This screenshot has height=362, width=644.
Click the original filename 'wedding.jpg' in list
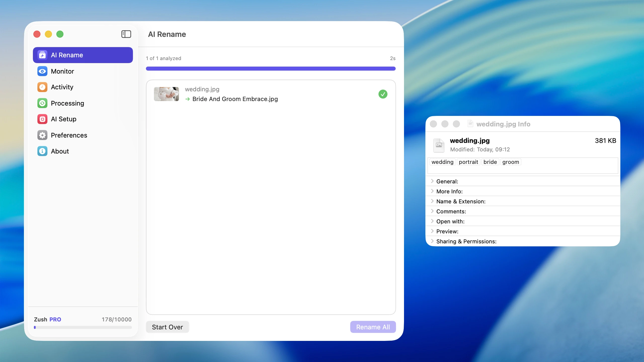coord(202,89)
